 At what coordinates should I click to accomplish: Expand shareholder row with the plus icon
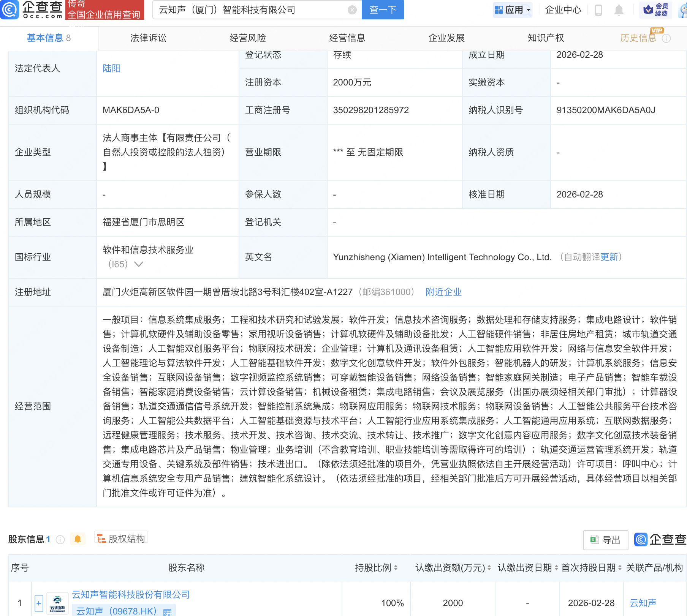[x=39, y=603]
